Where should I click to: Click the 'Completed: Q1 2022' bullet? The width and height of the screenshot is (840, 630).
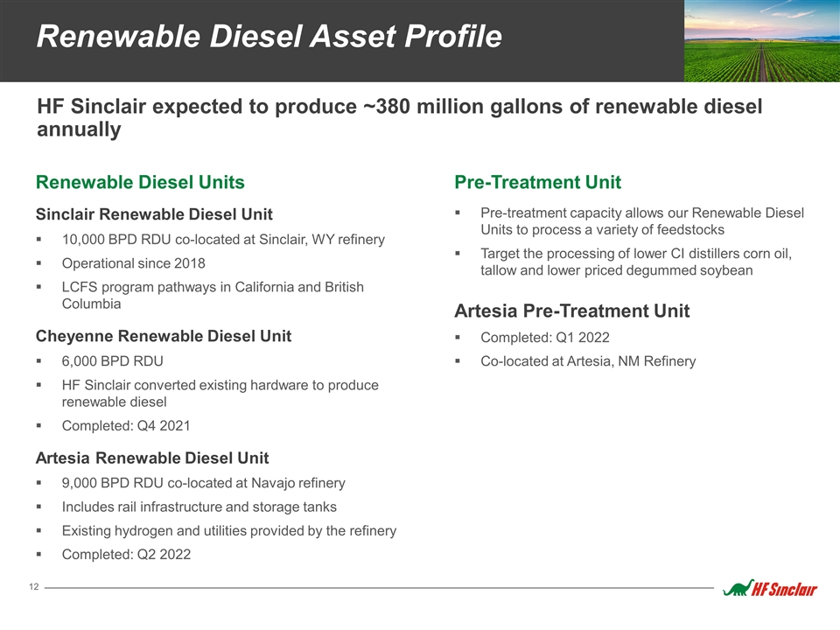(545, 338)
